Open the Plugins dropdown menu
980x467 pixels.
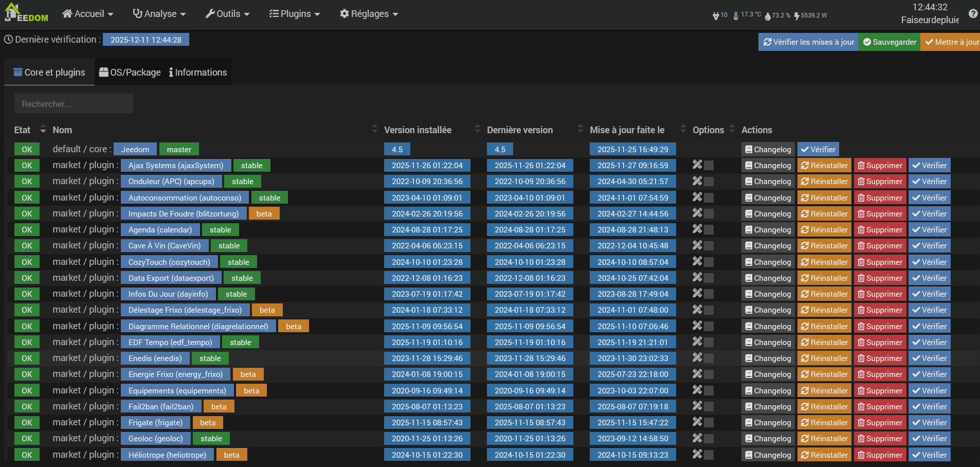pos(295,14)
